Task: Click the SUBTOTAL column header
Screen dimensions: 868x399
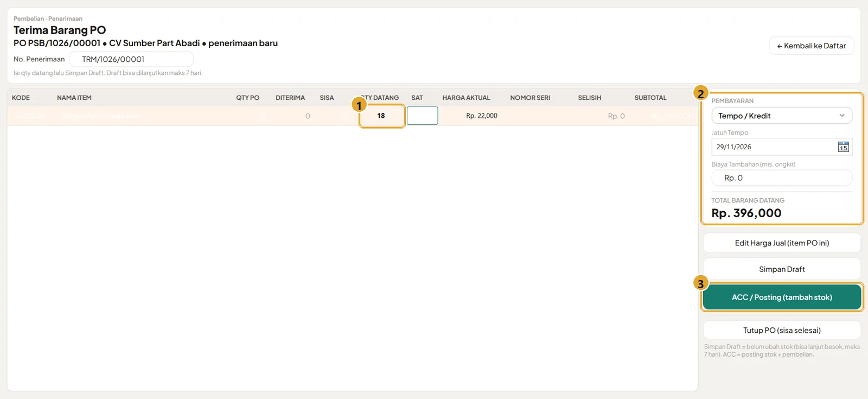Action: point(650,98)
